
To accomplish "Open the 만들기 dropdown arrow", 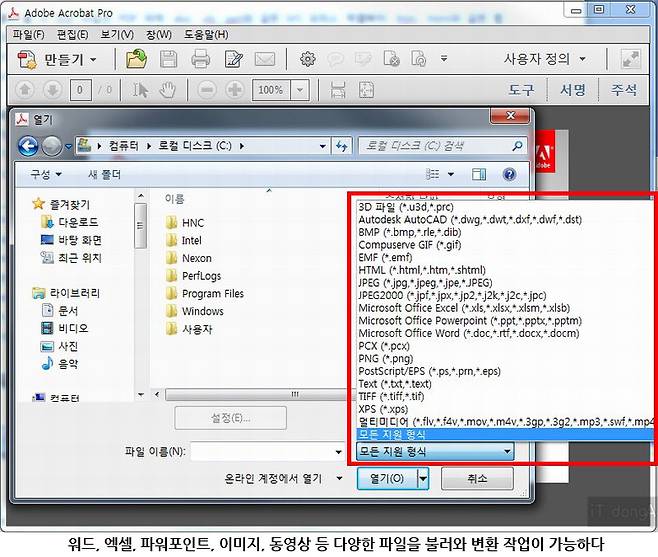I will point(93,60).
